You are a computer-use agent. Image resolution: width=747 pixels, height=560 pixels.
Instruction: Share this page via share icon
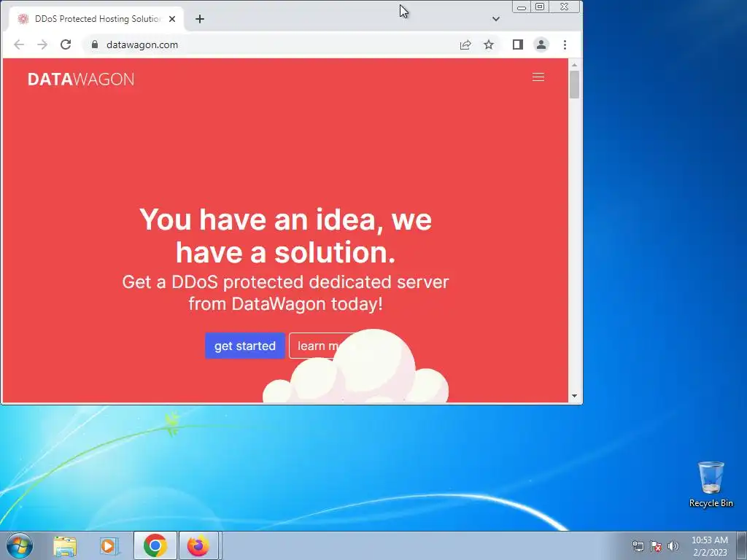pyautogui.click(x=465, y=44)
